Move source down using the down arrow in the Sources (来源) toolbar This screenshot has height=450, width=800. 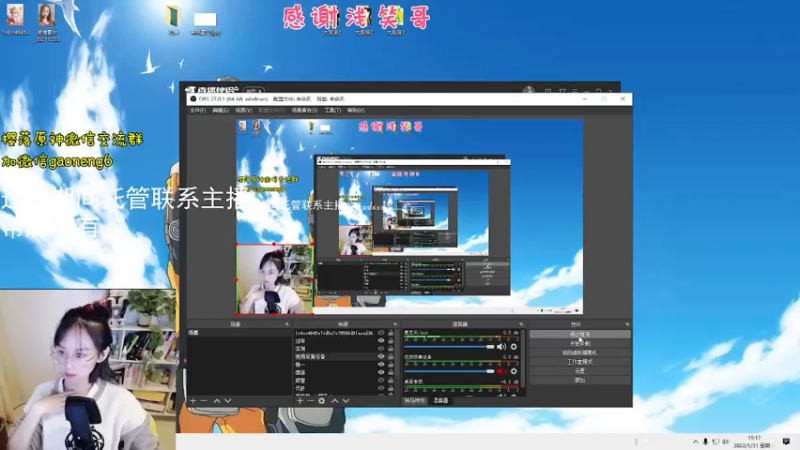[346, 401]
